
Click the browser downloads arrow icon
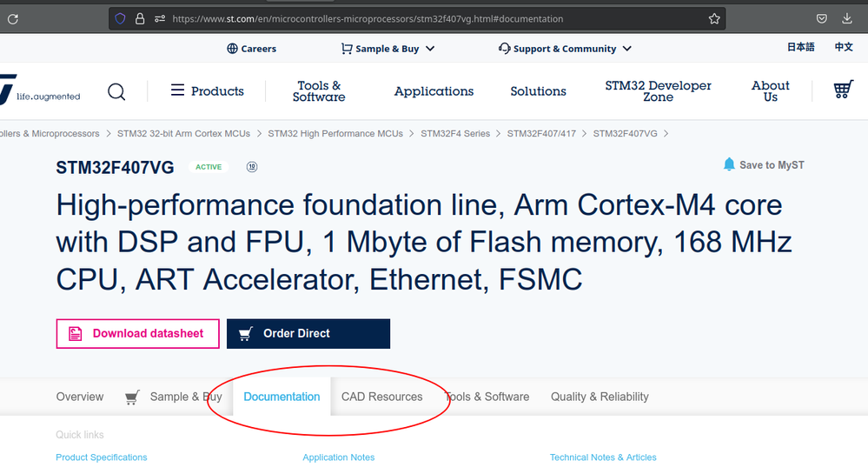click(x=847, y=18)
